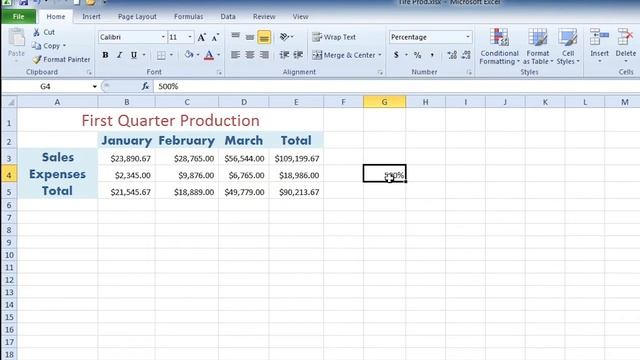Toggle Underline formatting
The height and width of the screenshot is (360, 640).
point(133,55)
